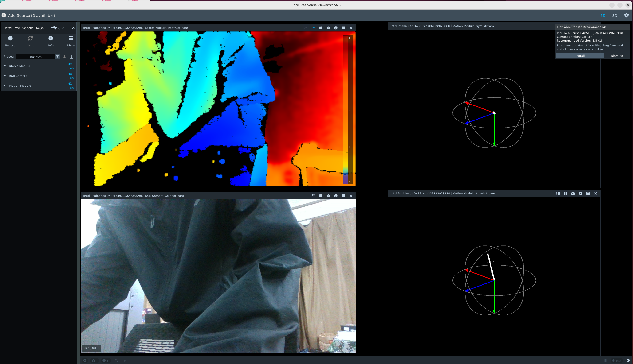Click the depth colormap scale bar
Image resolution: width=633 pixels, height=364 pixels.
pos(347,110)
